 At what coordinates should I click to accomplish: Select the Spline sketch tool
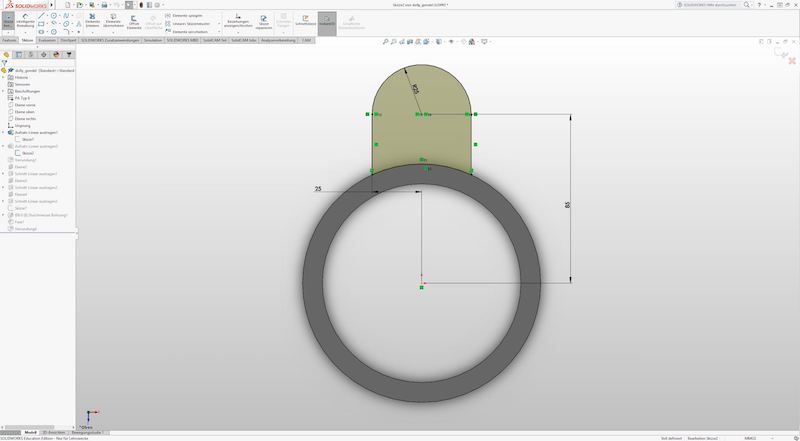[66, 16]
